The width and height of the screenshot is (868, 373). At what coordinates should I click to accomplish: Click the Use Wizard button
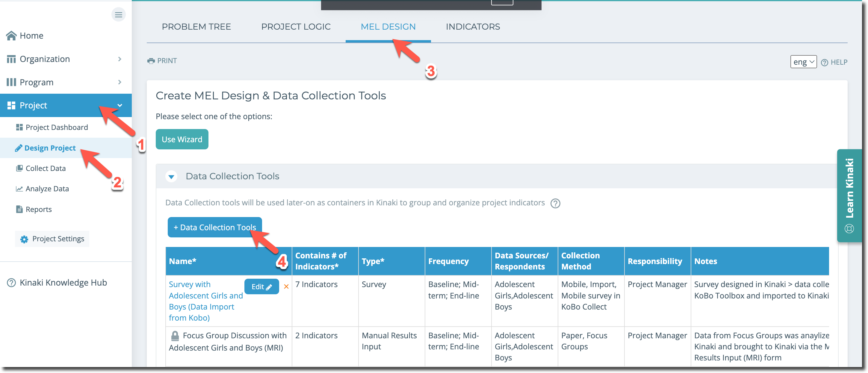[x=182, y=140]
